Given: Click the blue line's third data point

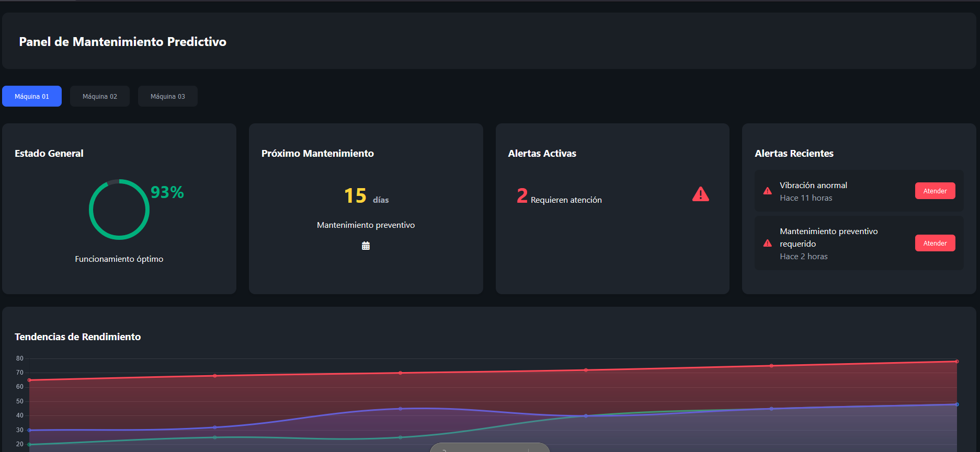Looking at the screenshot, I should tap(401, 409).
